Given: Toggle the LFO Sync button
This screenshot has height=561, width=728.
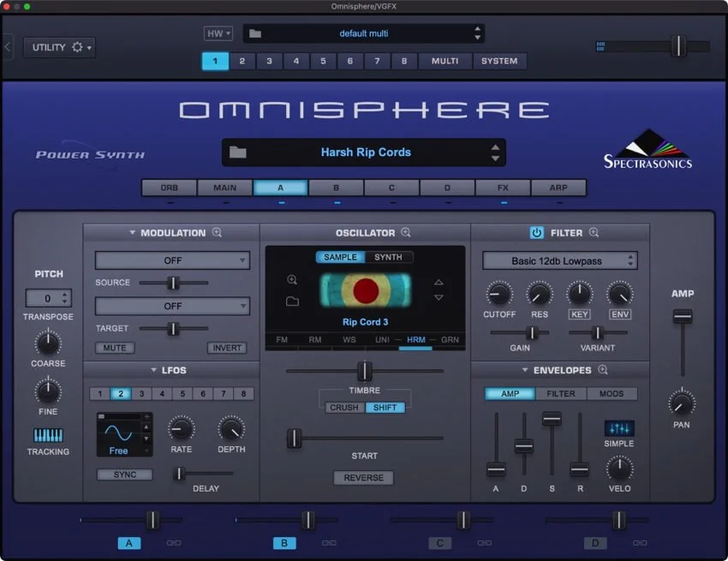Looking at the screenshot, I should point(125,474).
